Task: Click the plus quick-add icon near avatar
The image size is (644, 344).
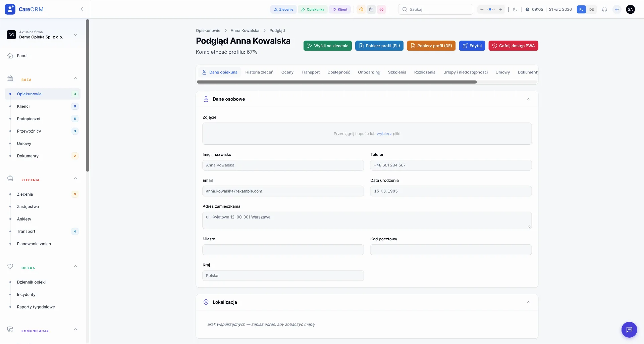Action: click(x=617, y=9)
